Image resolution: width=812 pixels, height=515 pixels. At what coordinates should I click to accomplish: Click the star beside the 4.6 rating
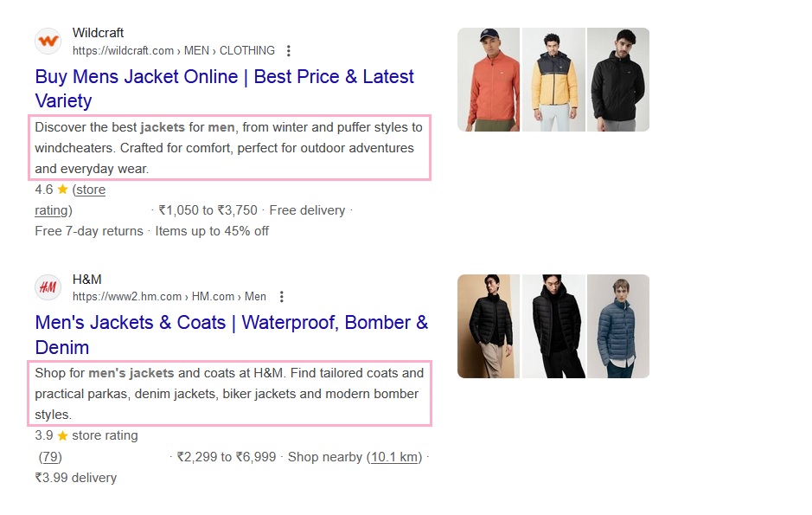coord(62,190)
